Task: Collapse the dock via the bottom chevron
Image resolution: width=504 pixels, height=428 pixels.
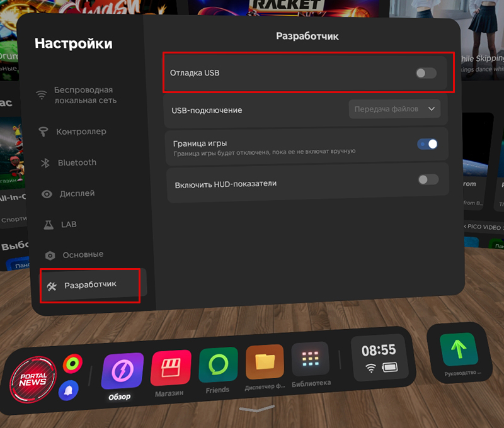Action: pos(257,409)
